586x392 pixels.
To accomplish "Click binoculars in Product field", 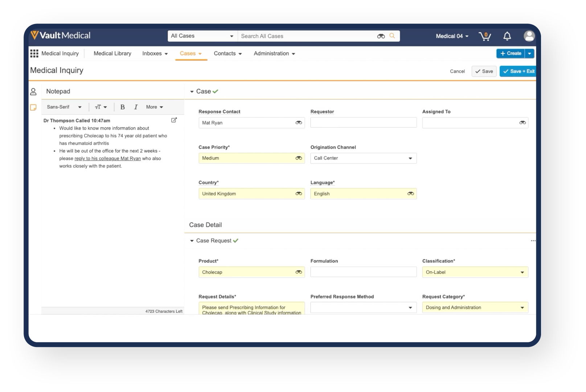I will click(x=299, y=272).
